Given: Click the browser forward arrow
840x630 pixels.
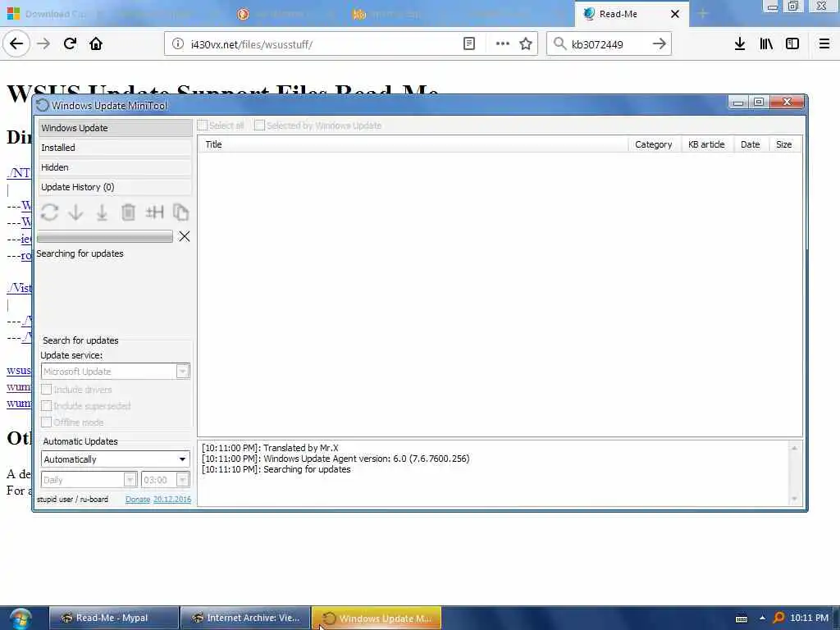Looking at the screenshot, I should point(43,44).
